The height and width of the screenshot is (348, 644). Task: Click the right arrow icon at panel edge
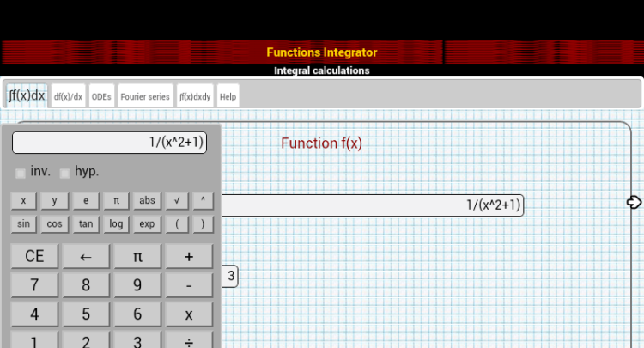(x=634, y=202)
